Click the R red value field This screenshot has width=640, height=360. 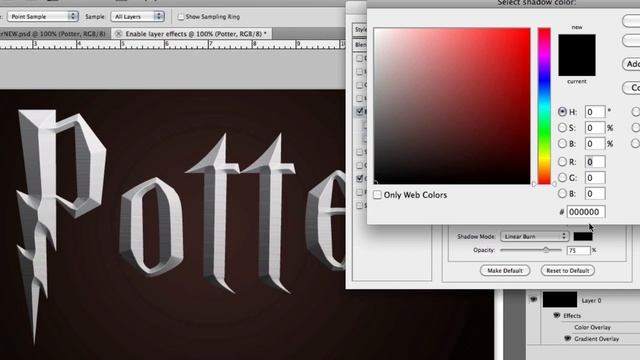pyautogui.click(x=595, y=162)
